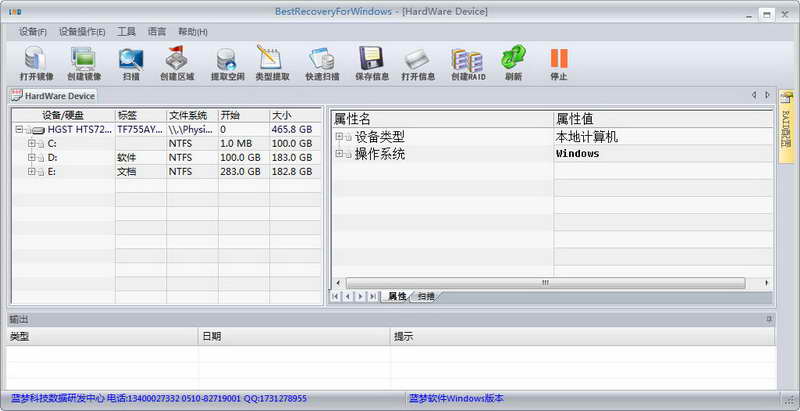Expand the E: partition node
The height and width of the screenshot is (411, 800).
(x=32, y=172)
